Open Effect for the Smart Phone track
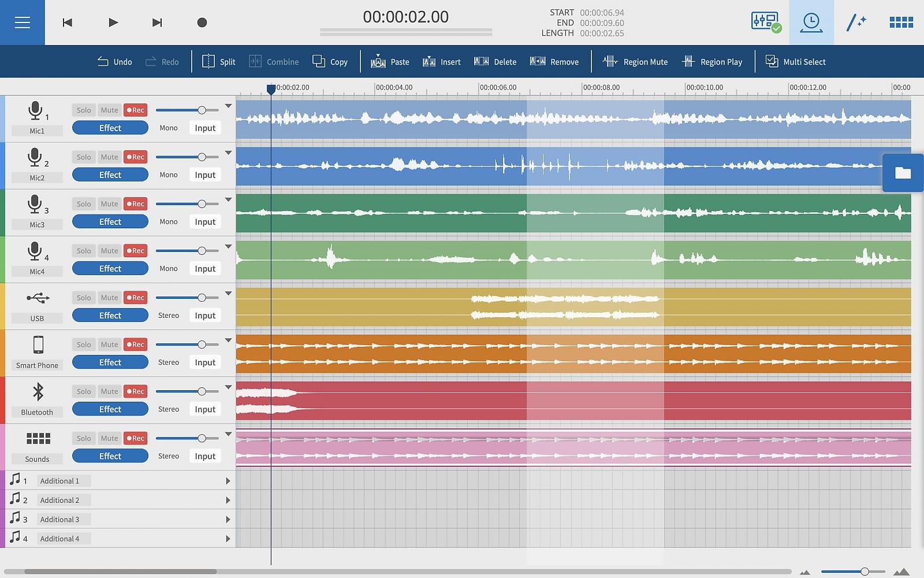 [110, 362]
